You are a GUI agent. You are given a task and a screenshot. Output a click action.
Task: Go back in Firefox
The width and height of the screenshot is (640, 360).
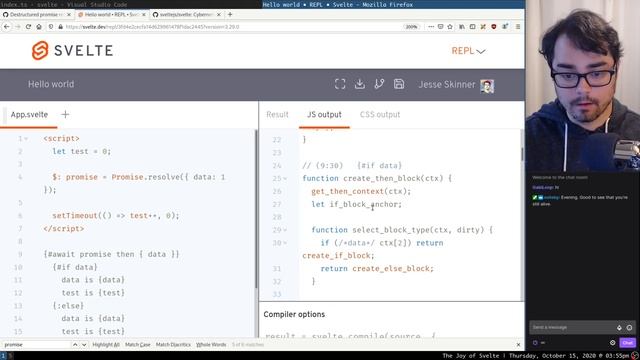pos(7,27)
